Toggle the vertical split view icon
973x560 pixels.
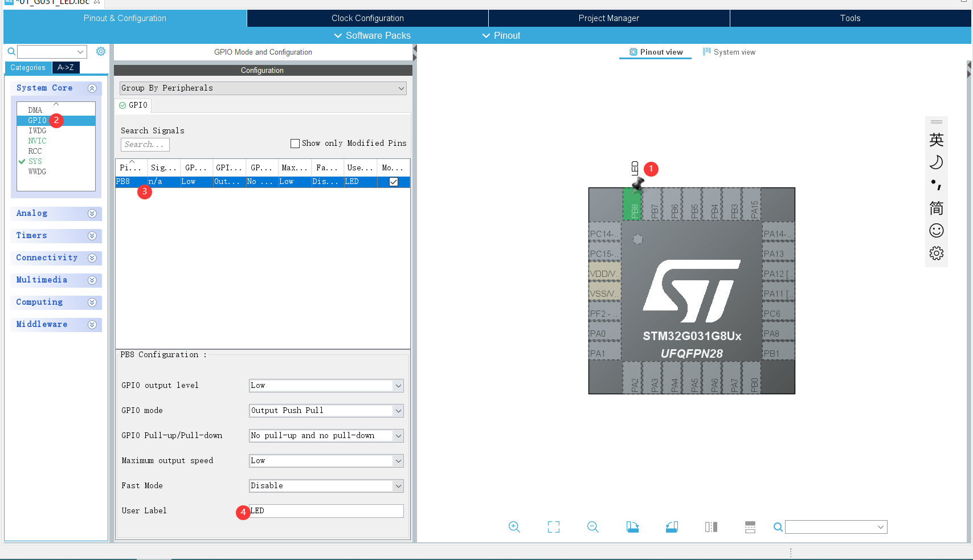750,527
